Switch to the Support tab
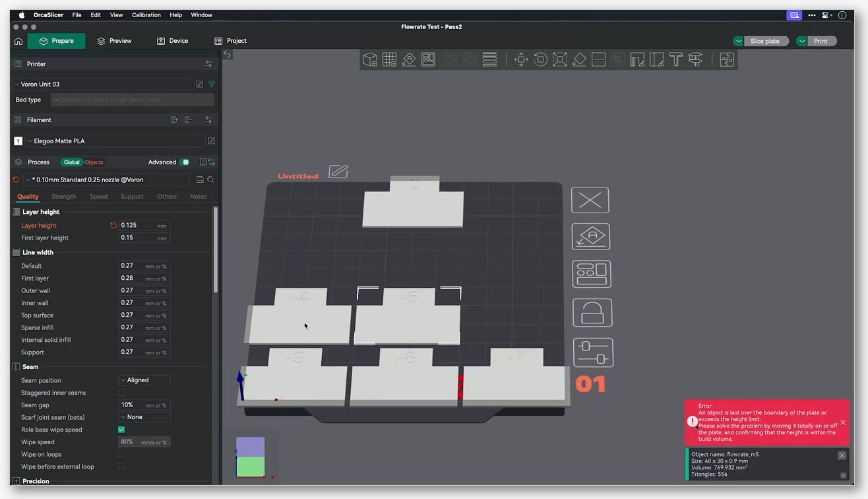This screenshot has width=868, height=499. 132,197
